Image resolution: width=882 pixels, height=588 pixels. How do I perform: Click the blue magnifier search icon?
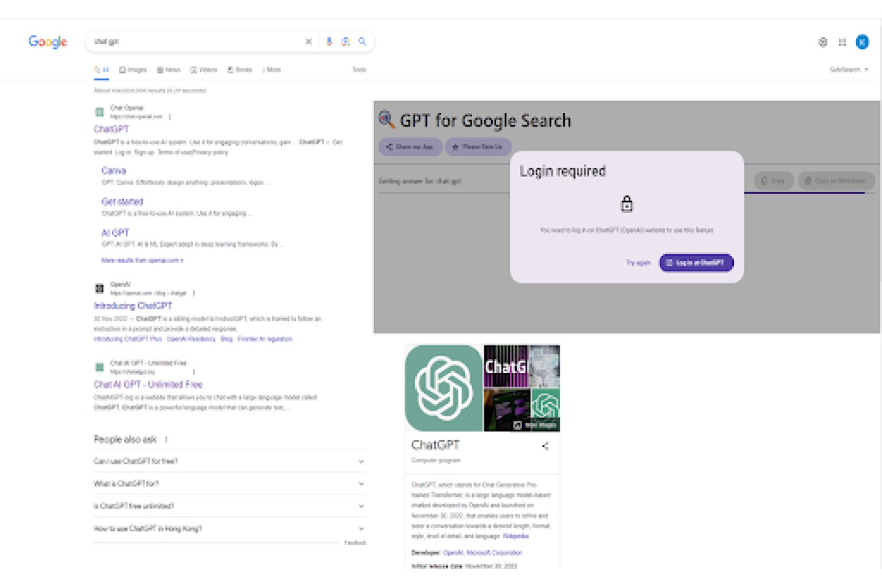(363, 42)
